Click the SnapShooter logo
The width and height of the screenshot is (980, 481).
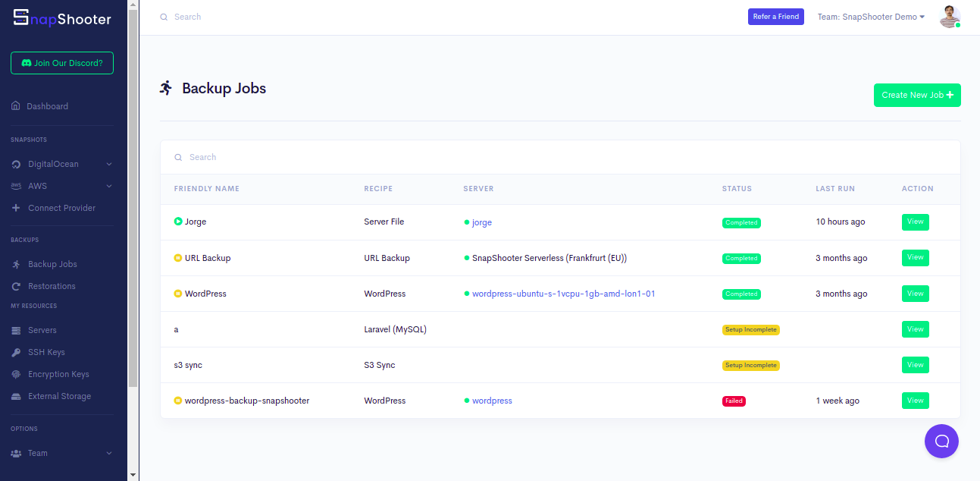tap(62, 18)
